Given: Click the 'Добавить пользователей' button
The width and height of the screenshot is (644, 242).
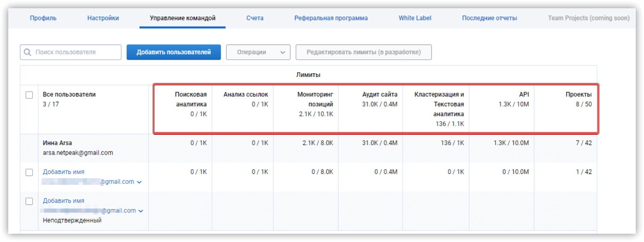Looking at the screenshot, I should 174,52.
